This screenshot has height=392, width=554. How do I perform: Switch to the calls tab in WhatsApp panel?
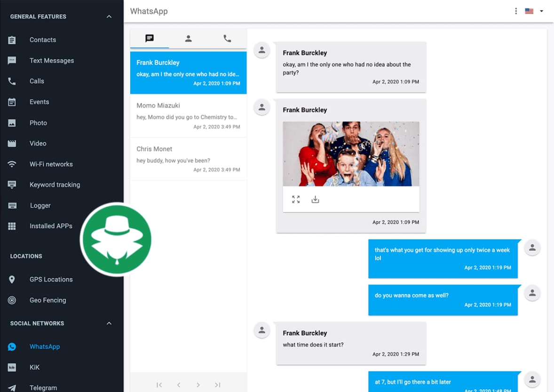click(227, 38)
